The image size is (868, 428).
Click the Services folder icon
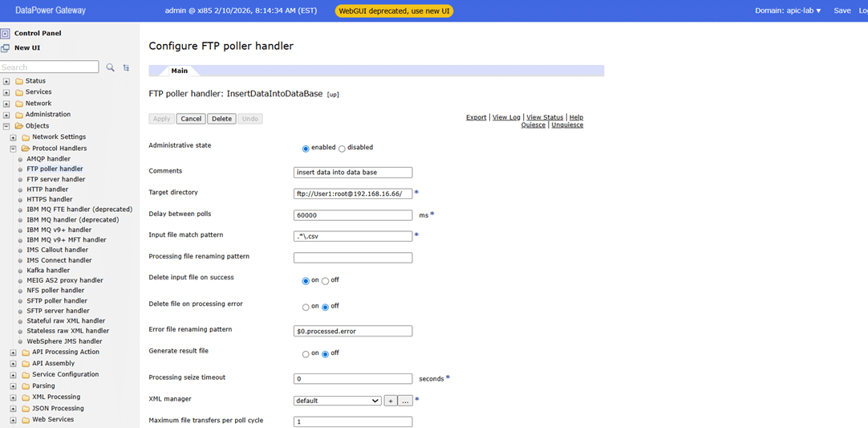pyautogui.click(x=18, y=92)
